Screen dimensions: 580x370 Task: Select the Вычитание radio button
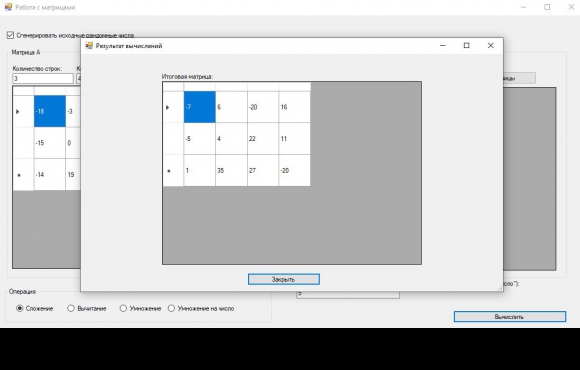coord(71,308)
